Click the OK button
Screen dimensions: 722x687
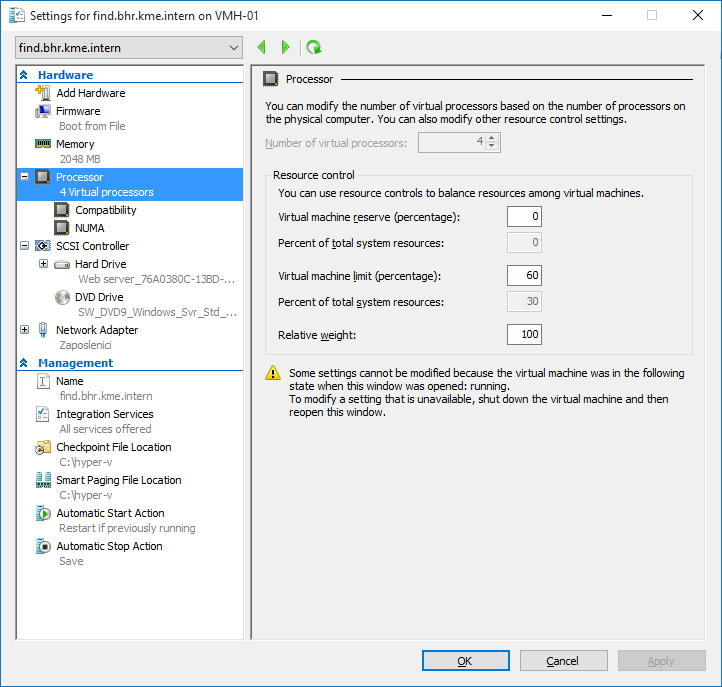click(x=465, y=661)
